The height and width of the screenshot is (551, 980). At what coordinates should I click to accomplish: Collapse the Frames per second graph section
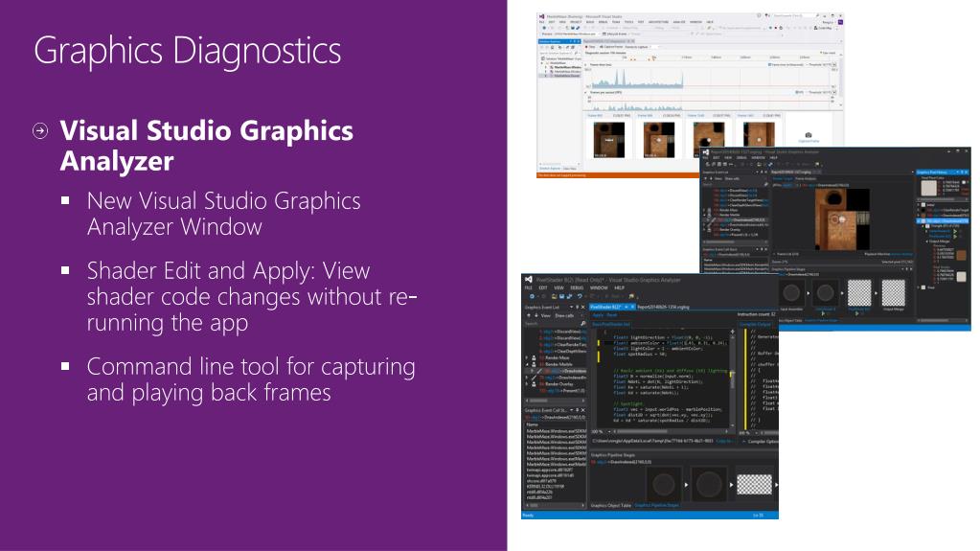click(x=585, y=92)
